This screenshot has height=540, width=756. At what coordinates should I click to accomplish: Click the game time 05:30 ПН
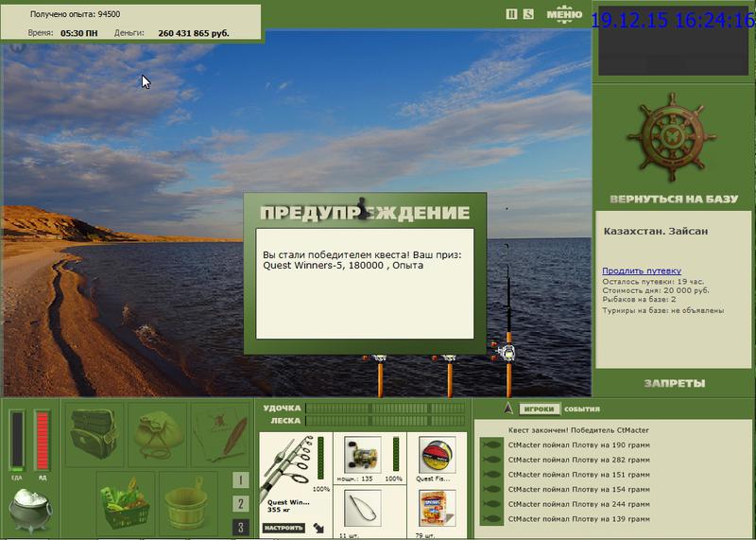78,33
